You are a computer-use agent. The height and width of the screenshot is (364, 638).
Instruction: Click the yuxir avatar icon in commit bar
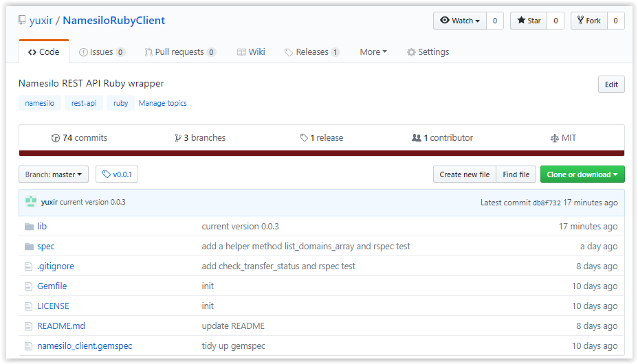click(x=31, y=201)
